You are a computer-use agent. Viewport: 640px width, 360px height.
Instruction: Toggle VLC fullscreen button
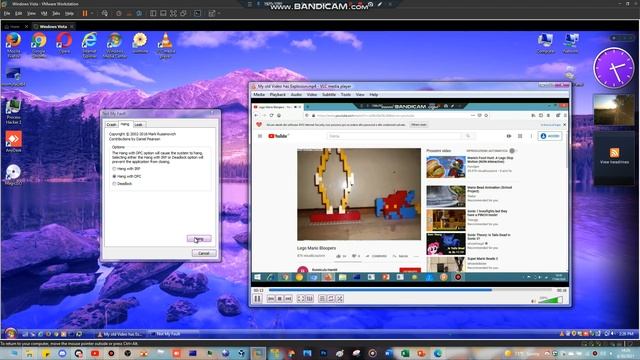(x=301, y=299)
